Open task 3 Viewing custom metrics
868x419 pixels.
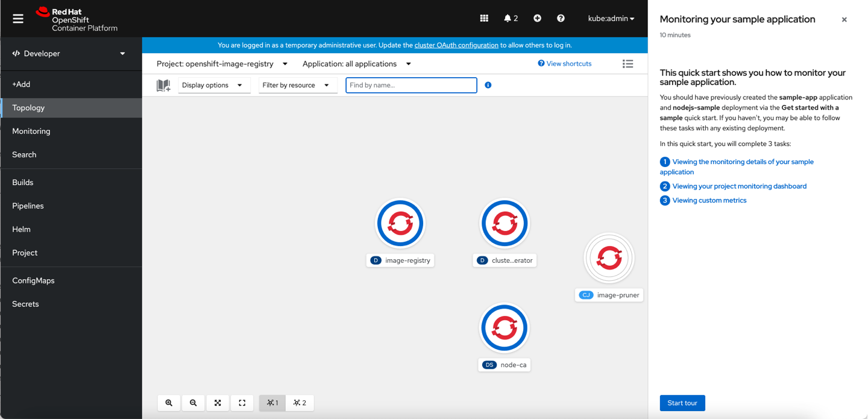703,201
